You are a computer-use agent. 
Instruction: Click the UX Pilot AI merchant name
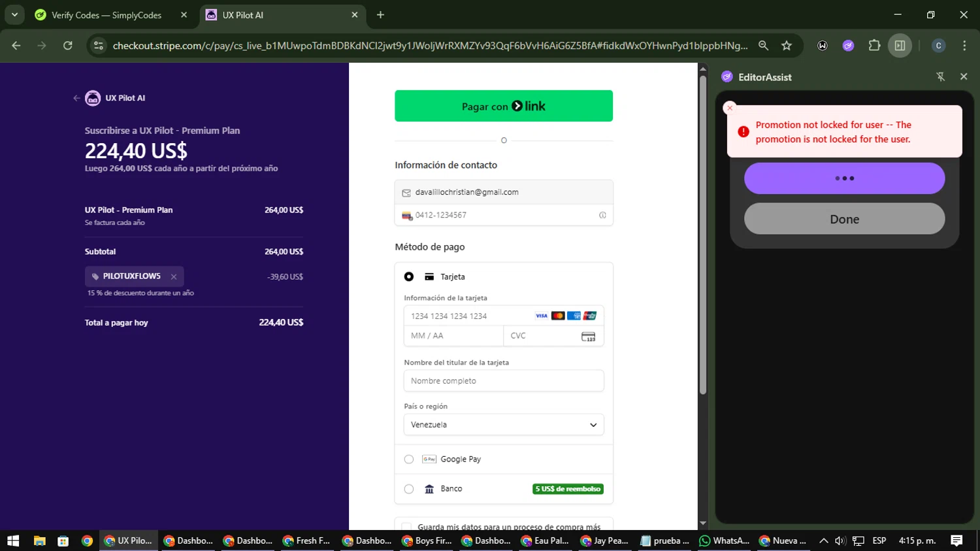125,98
